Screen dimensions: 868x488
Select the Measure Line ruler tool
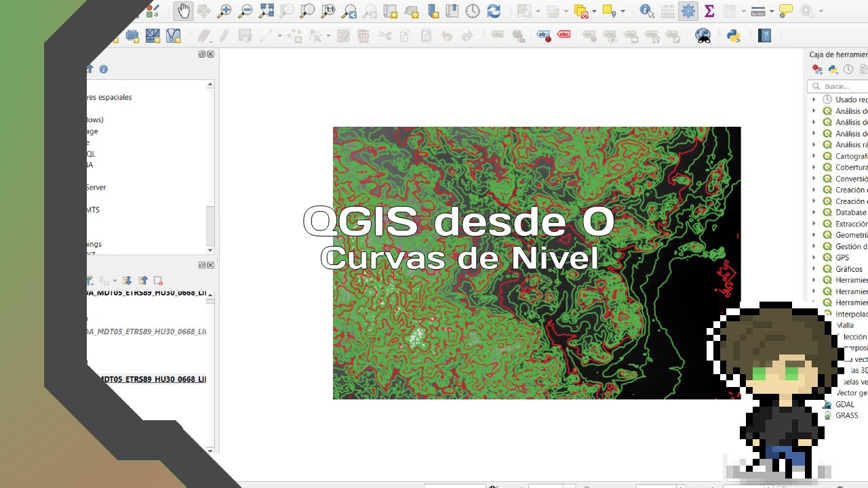[x=758, y=11]
